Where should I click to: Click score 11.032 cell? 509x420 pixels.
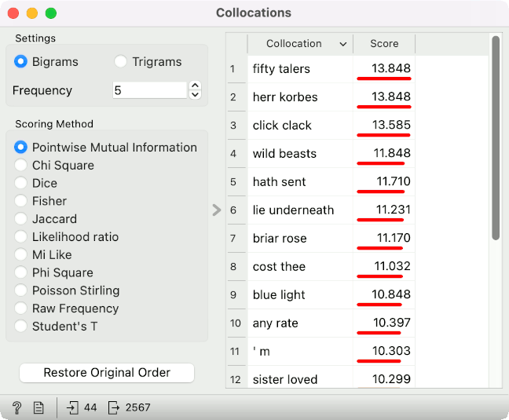coord(384,266)
